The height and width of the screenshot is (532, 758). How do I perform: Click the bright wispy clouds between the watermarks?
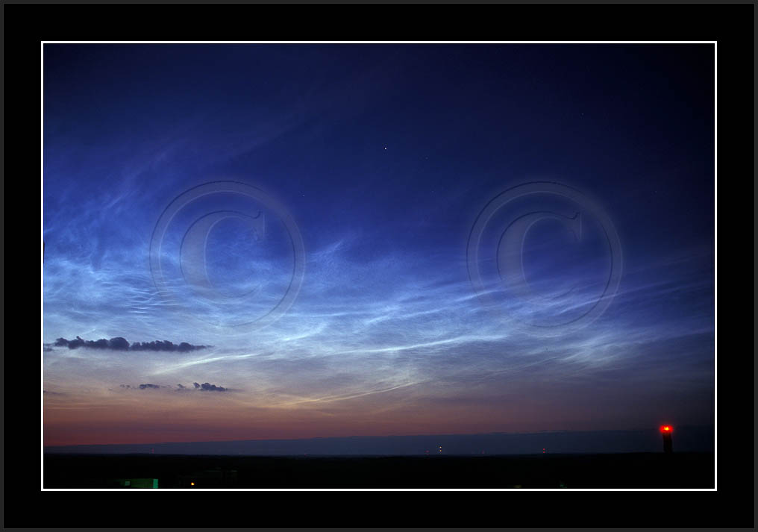click(x=388, y=313)
